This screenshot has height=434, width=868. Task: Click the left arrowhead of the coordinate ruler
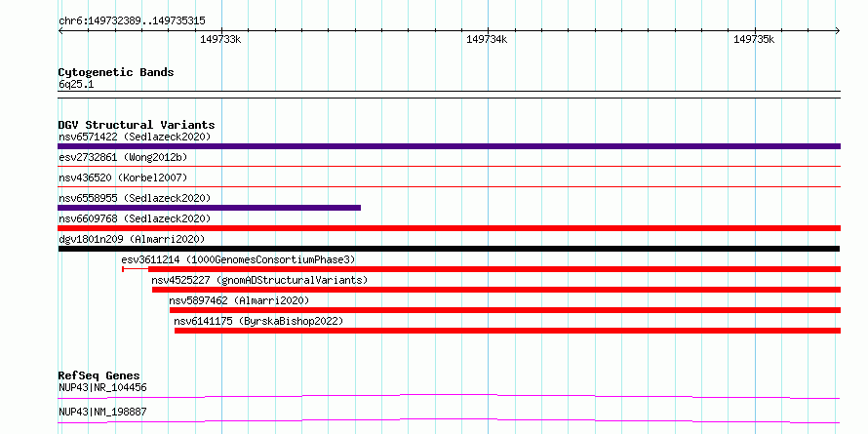click(x=60, y=31)
